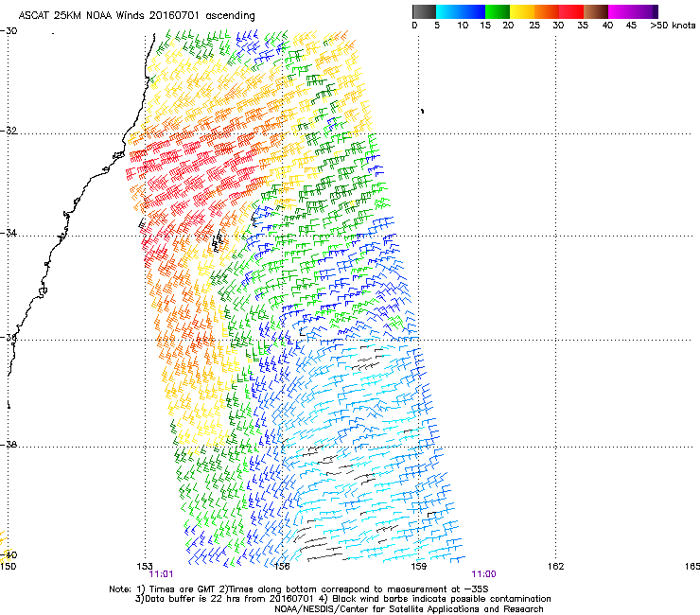Screen dimensions: 700x615
Task: Click the '>50 knots' legend label
Action: point(673,26)
